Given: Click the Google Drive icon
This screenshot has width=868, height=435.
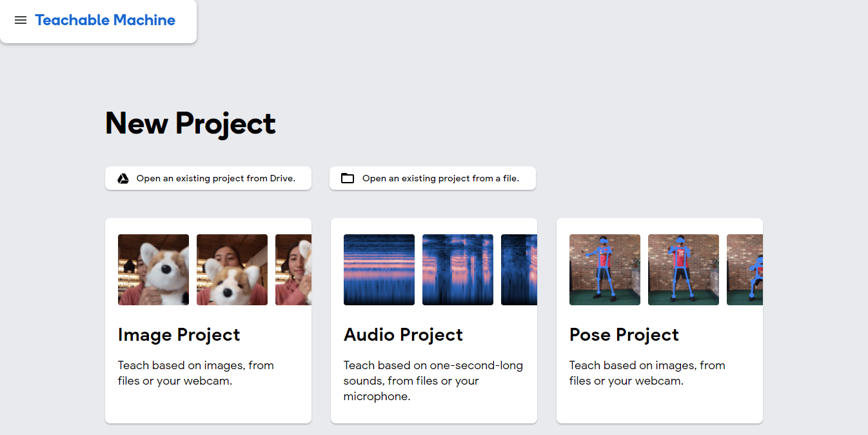Looking at the screenshot, I should click(123, 179).
